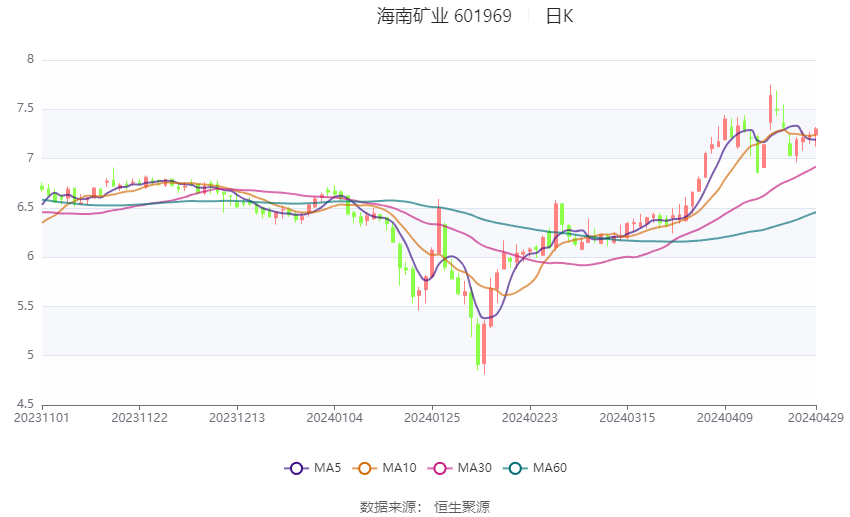Click the 20240125 date axis label
850x517 pixels.
[432, 418]
